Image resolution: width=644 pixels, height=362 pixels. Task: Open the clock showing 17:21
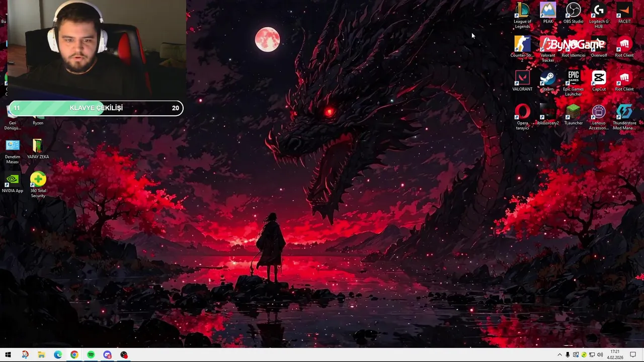[x=615, y=355]
